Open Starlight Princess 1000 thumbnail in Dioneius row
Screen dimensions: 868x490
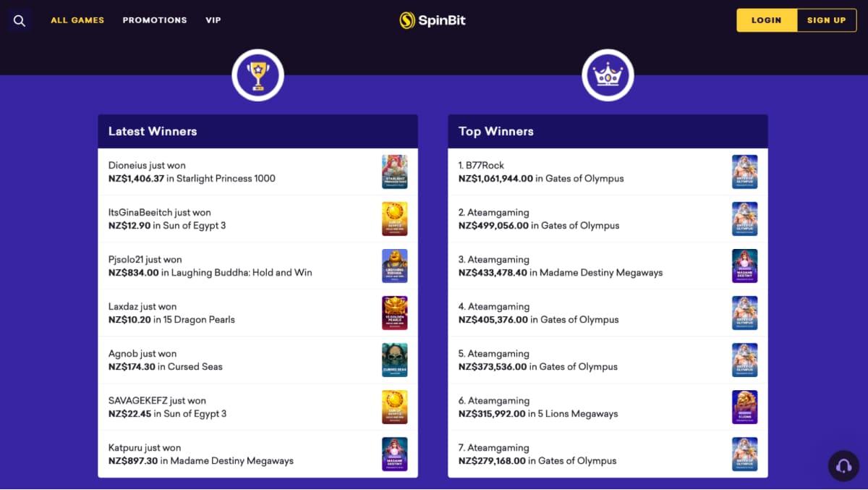point(395,172)
